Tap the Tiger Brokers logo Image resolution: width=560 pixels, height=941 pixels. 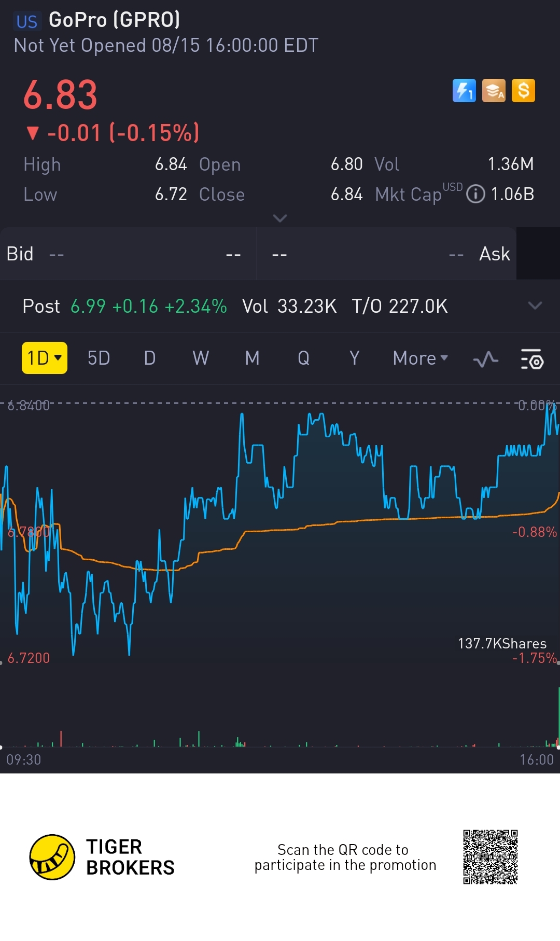click(x=102, y=857)
